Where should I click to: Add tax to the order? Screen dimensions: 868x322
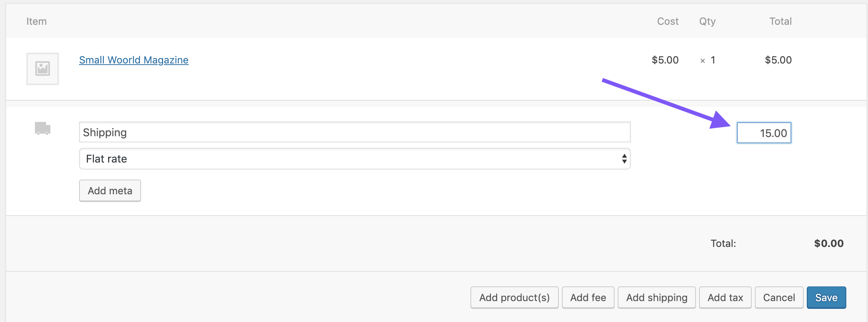coord(725,297)
